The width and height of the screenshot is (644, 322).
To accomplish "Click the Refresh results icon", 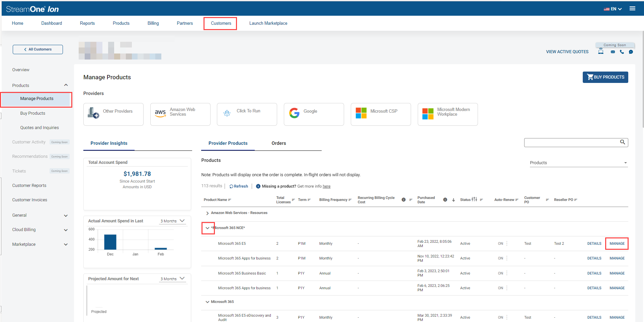I will [231, 187].
